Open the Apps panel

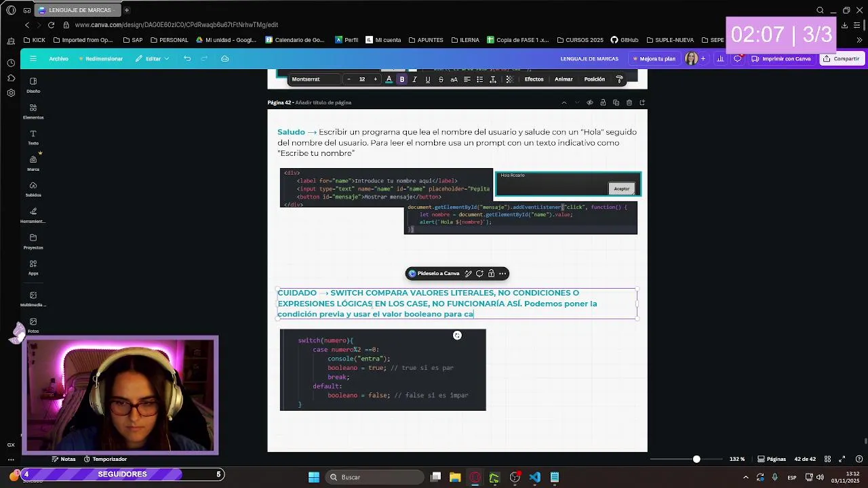(x=33, y=268)
